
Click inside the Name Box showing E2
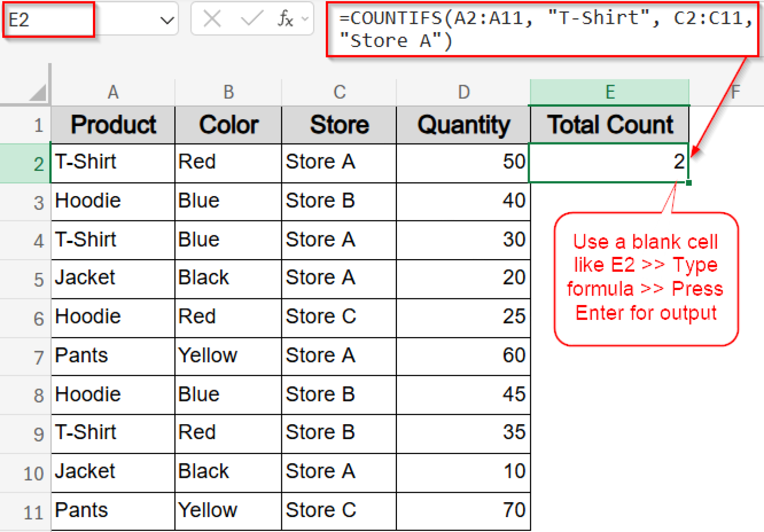tap(48, 19)
